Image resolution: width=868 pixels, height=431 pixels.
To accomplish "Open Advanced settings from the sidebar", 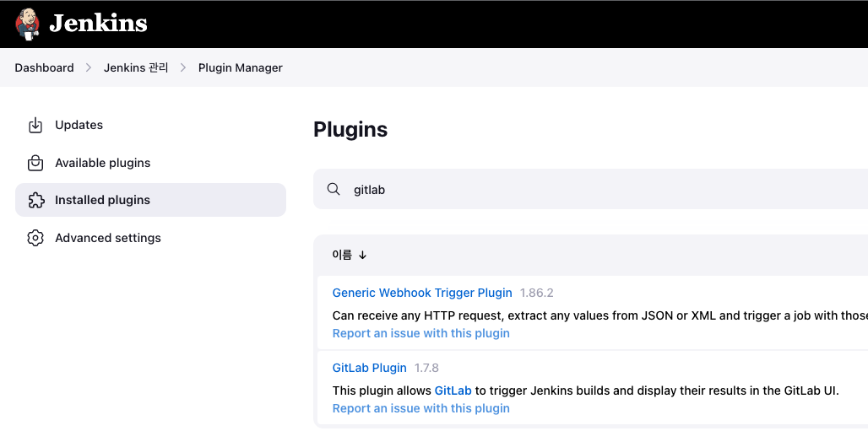I will tap(107, 238).
